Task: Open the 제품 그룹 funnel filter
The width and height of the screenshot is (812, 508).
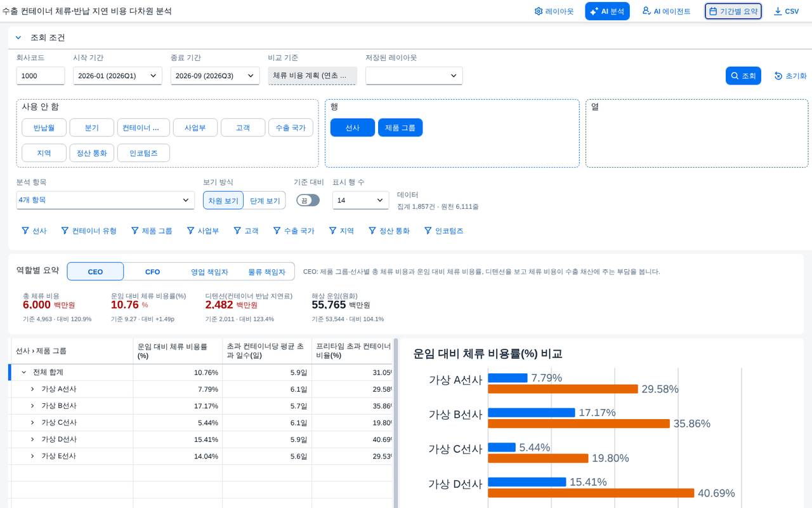Action: point(152,231)
